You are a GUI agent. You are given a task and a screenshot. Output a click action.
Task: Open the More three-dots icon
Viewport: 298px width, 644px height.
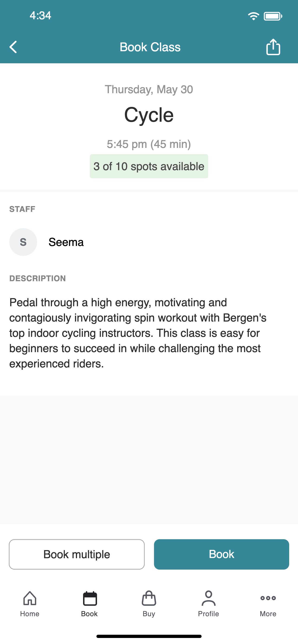coord(268,598)
